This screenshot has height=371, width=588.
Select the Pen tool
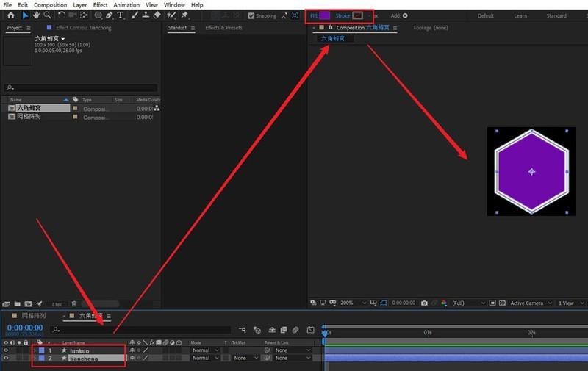point(110,15)
